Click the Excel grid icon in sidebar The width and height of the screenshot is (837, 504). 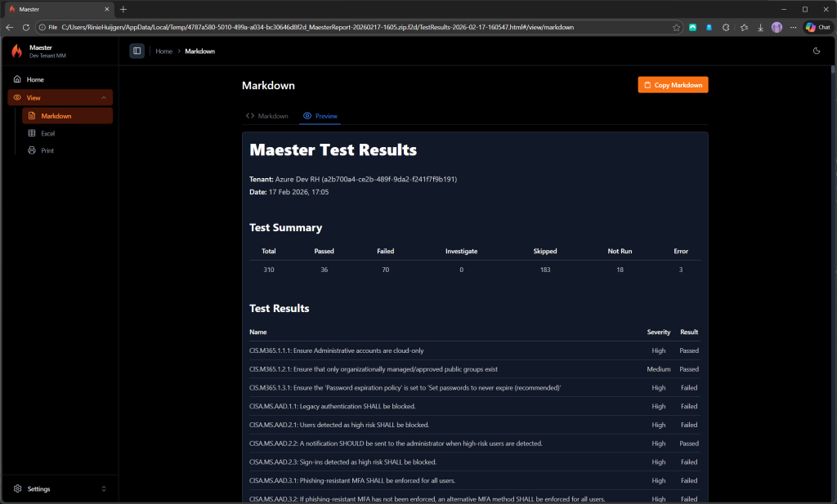point(32,133)
